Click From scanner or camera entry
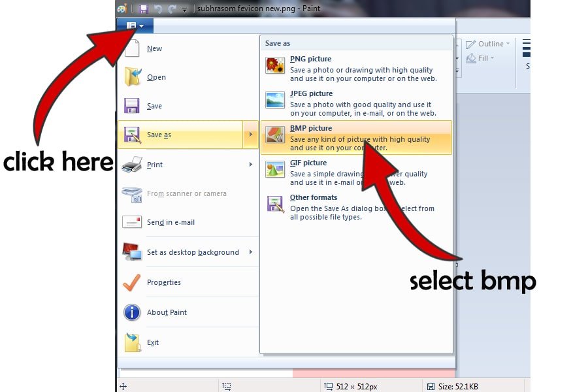Viewport: 588px width, 392px height. pos(188,193)
